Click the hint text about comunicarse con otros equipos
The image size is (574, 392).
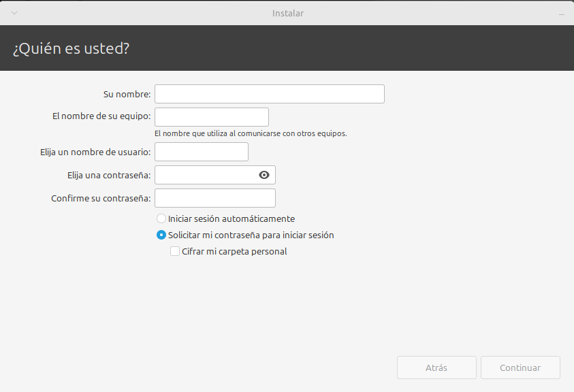point(251,133)
